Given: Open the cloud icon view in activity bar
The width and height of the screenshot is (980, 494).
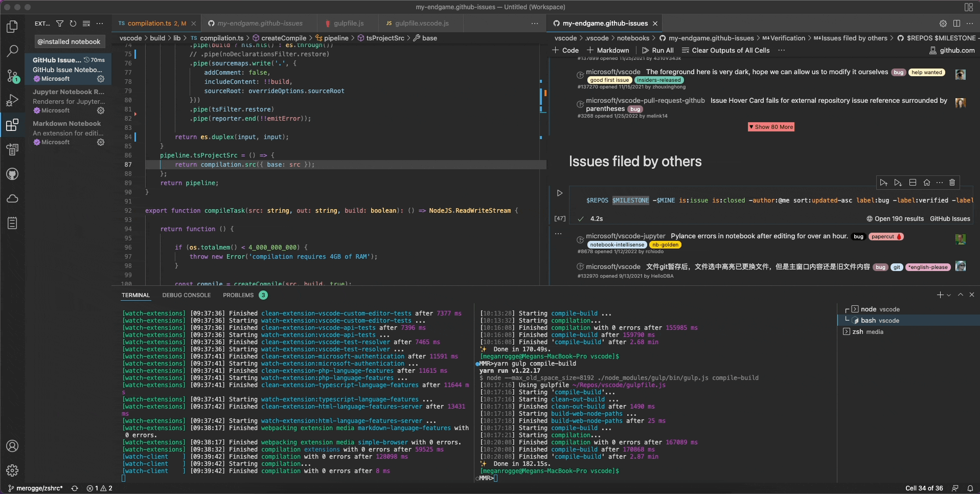Looking at the screenshot, I should (x=12, y=198).
